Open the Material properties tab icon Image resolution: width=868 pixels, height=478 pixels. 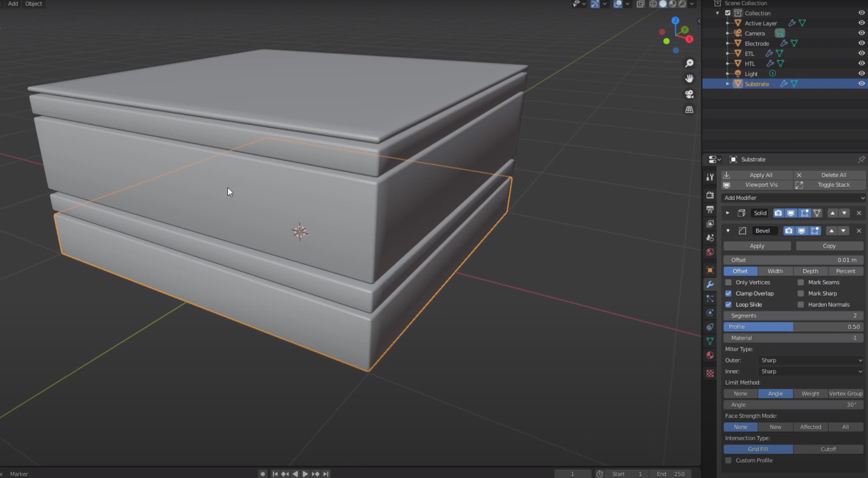710,355
